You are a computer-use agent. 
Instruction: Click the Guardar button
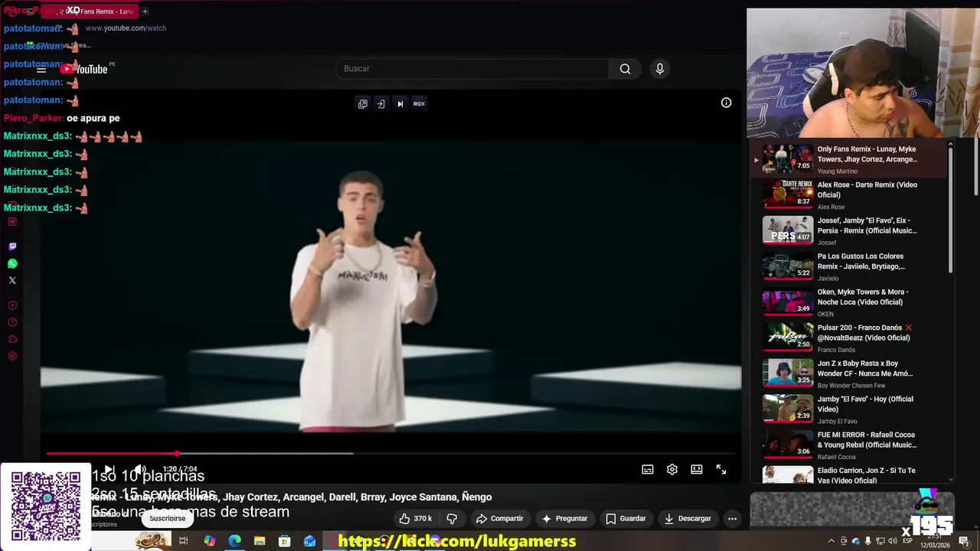[x=626, y=519]
